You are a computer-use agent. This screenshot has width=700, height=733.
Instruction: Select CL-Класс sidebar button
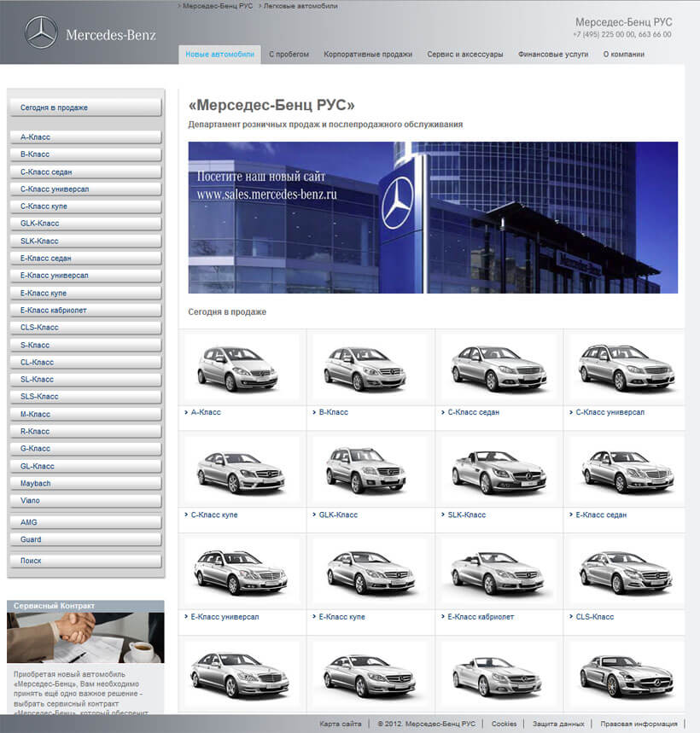pos(85,363)
